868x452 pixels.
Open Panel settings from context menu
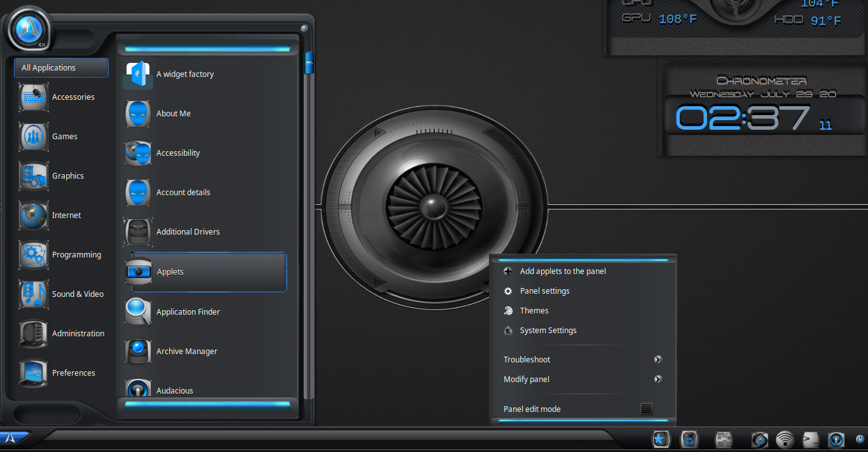pos(544,291)
